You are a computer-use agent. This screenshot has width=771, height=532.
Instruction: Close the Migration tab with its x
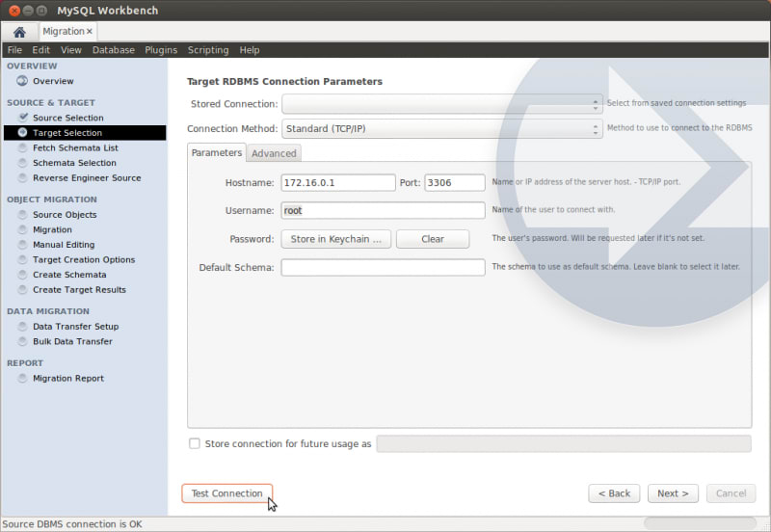click(x=90, y=32)
